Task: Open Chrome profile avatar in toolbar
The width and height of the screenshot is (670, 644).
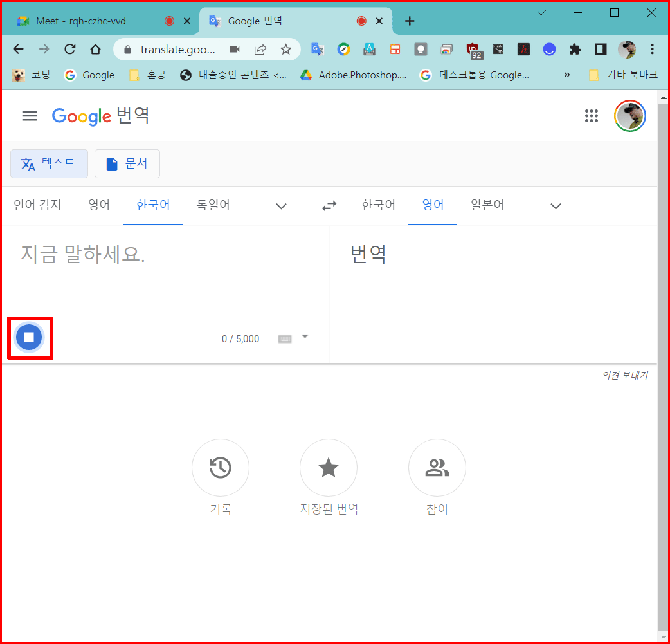Action: (627, 50)
